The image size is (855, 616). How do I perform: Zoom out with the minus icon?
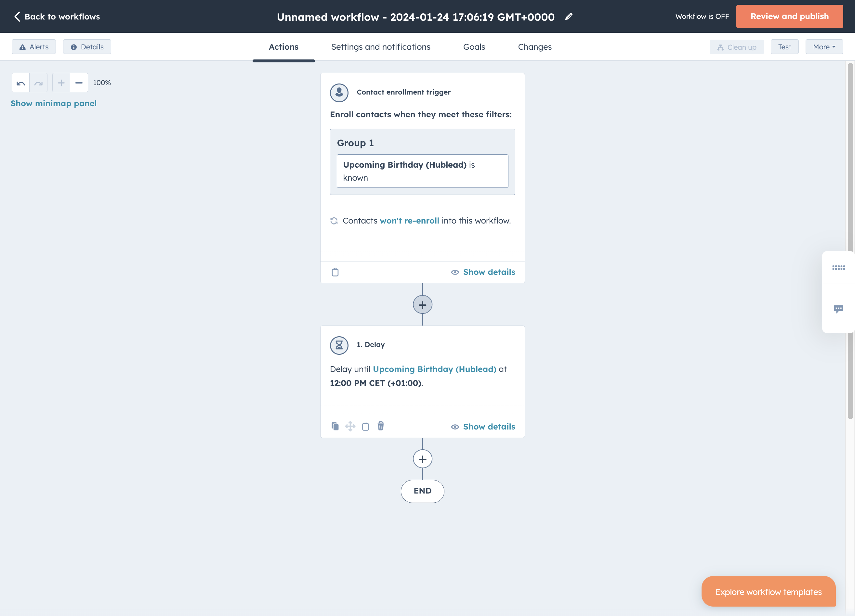click(x=79, y=83)
